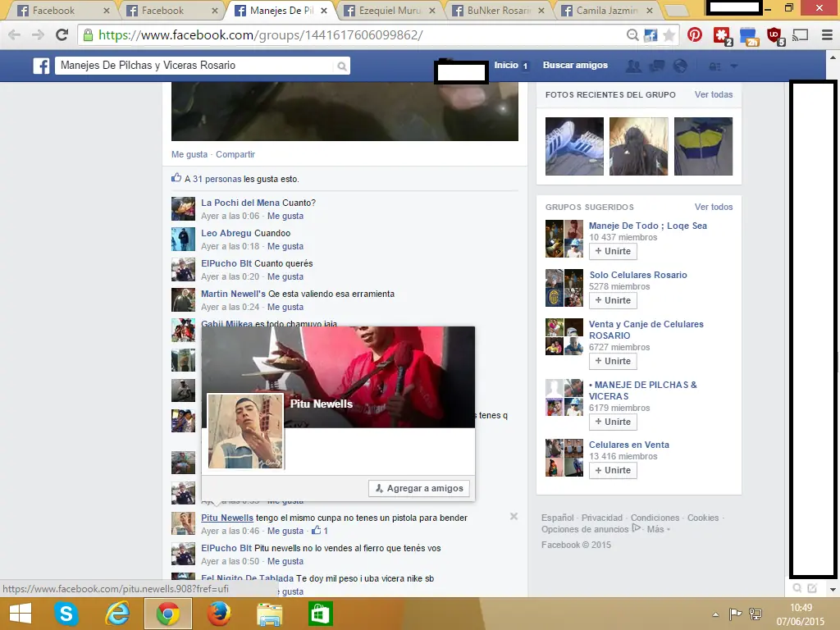Image resolution: width=840 pixels, height=630 pixels.
Task: Join Celulares en Venta group
Action: coord(614,470)
